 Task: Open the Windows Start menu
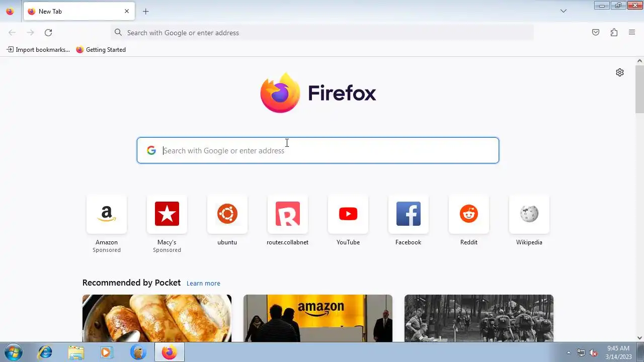tap(13, 352)
